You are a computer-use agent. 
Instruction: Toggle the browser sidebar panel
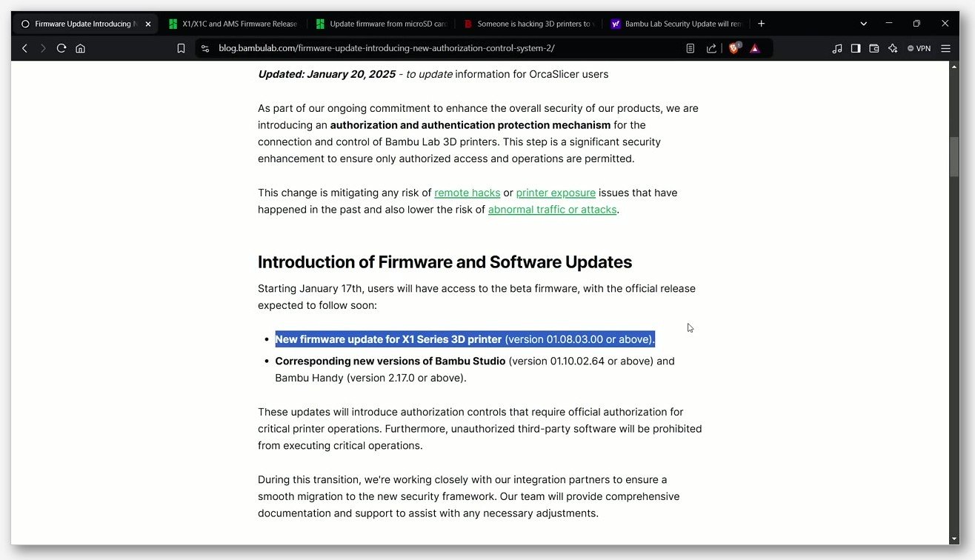(x=856, y=48)
